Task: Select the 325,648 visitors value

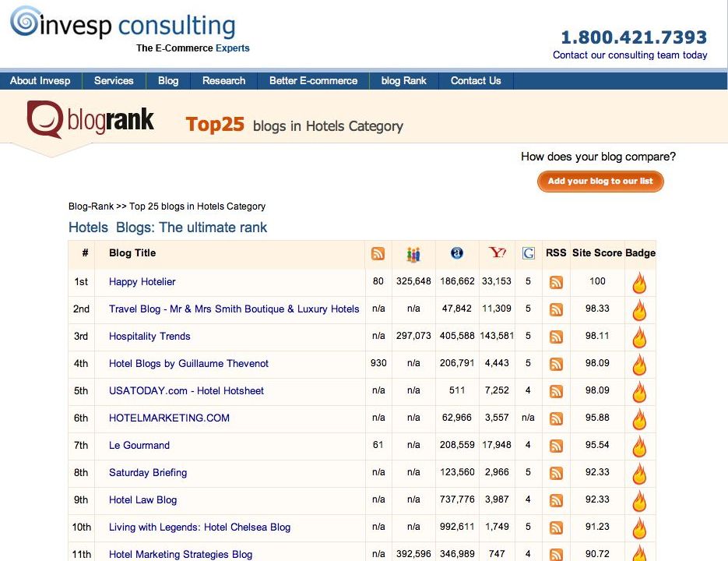Action: 413,281
